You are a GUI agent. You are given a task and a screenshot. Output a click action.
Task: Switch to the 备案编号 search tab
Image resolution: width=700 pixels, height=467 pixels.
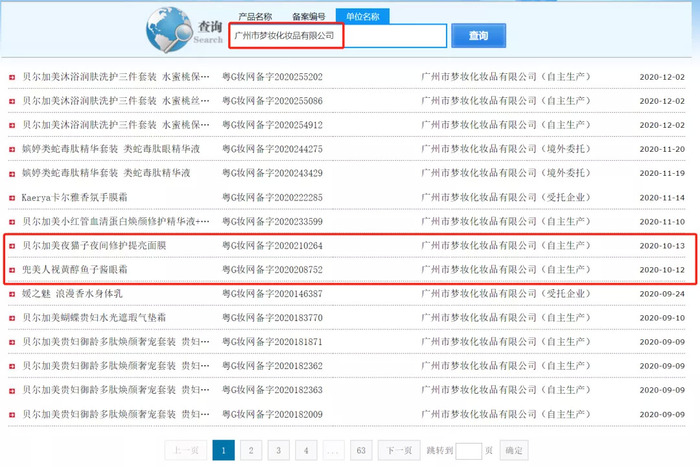tap(308, 17)
